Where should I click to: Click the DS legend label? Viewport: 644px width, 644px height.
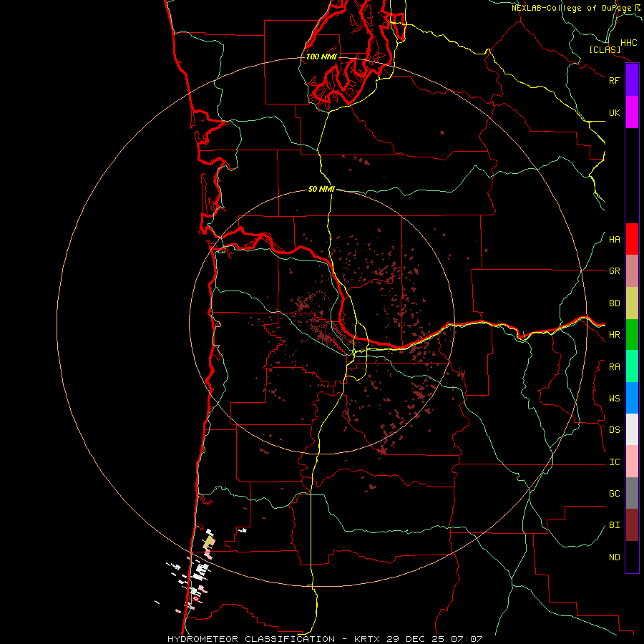pos(614,430)
